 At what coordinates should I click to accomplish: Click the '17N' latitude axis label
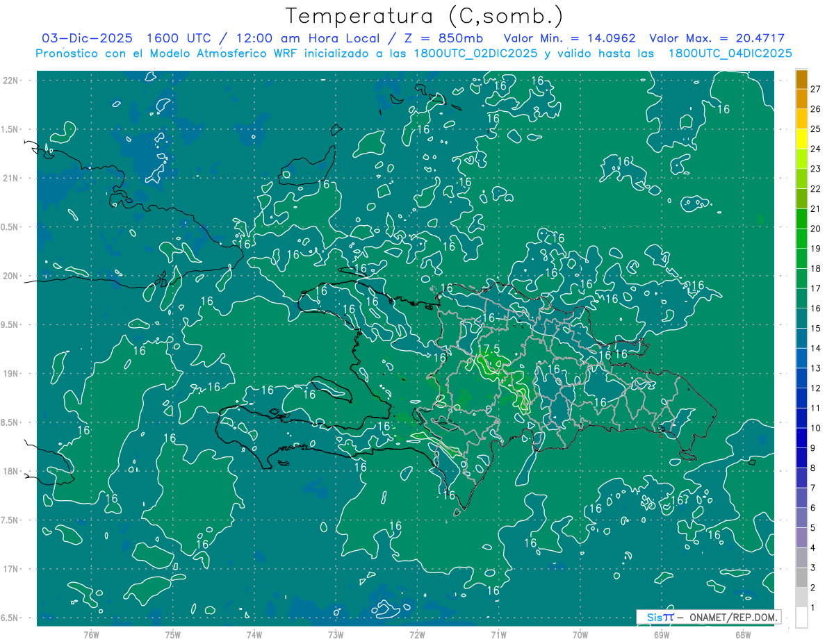pyautogui.click(x=11, y=570)
